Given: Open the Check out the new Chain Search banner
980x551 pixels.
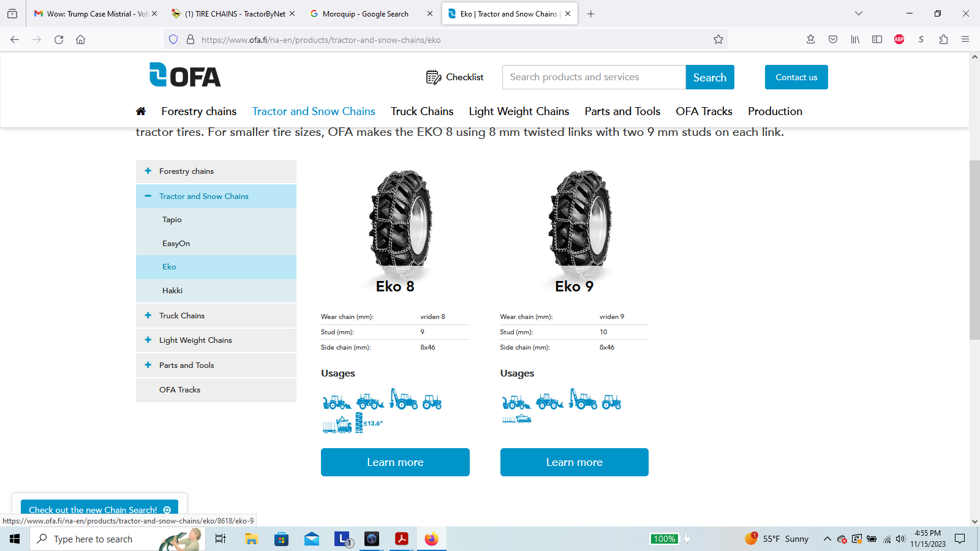Looking at the screenshot, I should pos(99,509).
